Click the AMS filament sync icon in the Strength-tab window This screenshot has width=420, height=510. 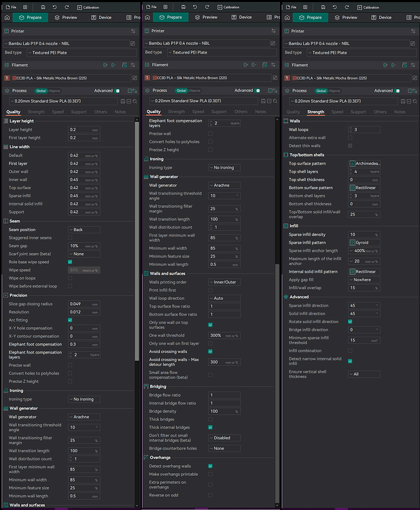[404, 65]
